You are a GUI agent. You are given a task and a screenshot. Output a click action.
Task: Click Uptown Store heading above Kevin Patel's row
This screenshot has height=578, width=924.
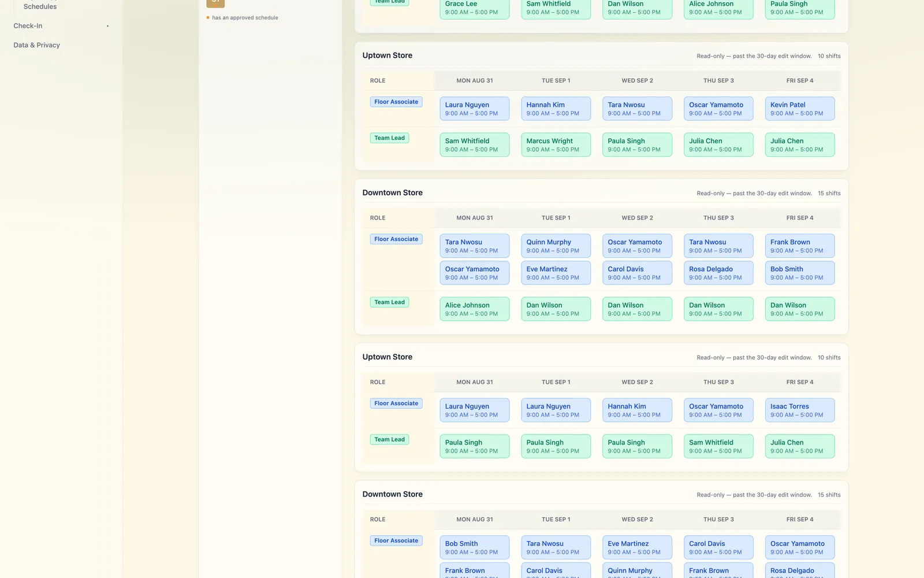tap(388, 55)
